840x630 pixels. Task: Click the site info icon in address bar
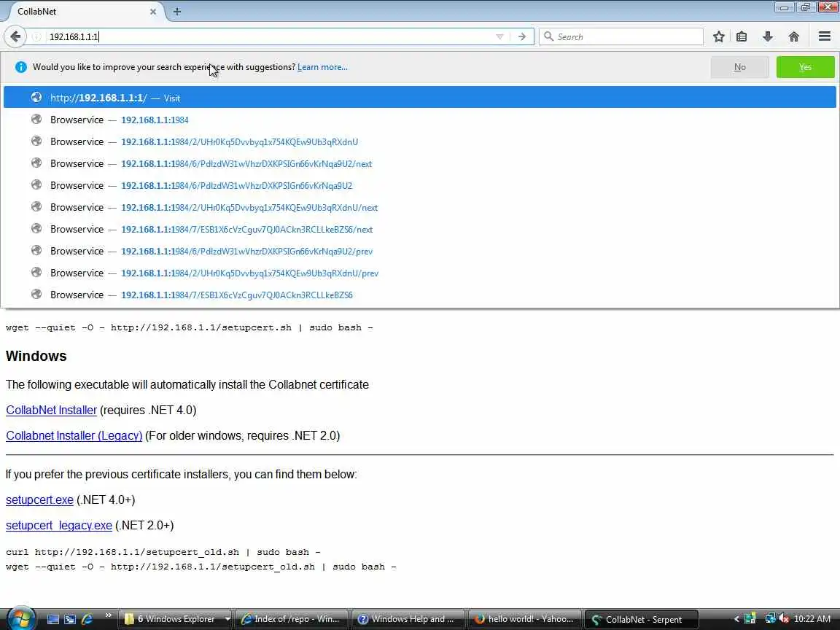tap(36, 36)
